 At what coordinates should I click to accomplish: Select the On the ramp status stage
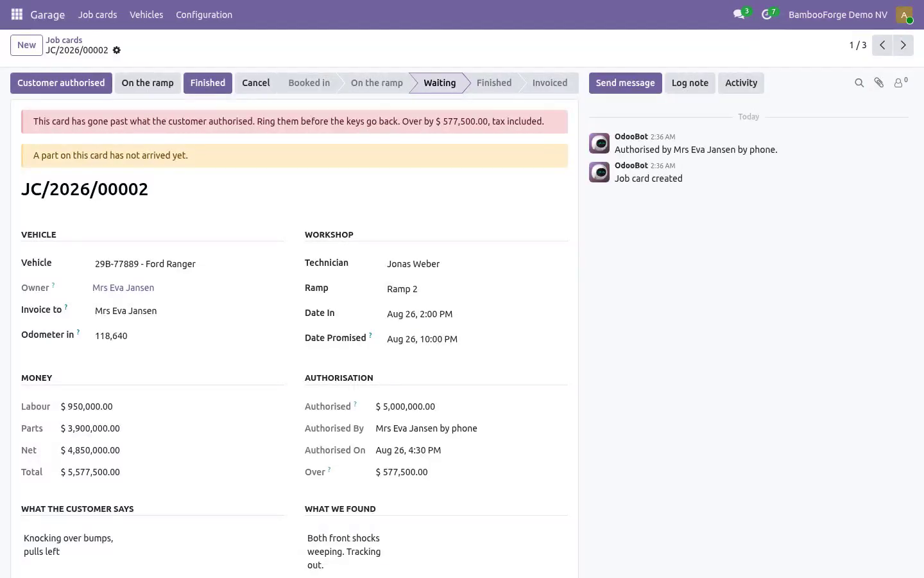377,83
